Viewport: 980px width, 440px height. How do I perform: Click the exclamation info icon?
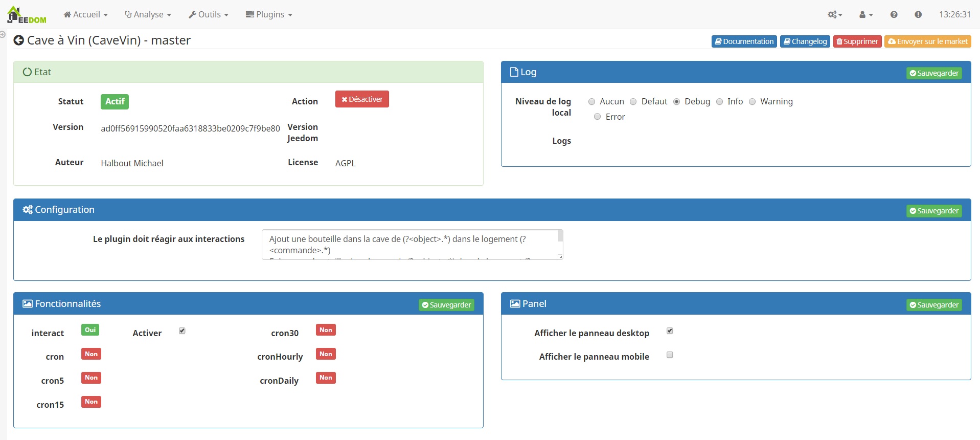tap(918, 15)
